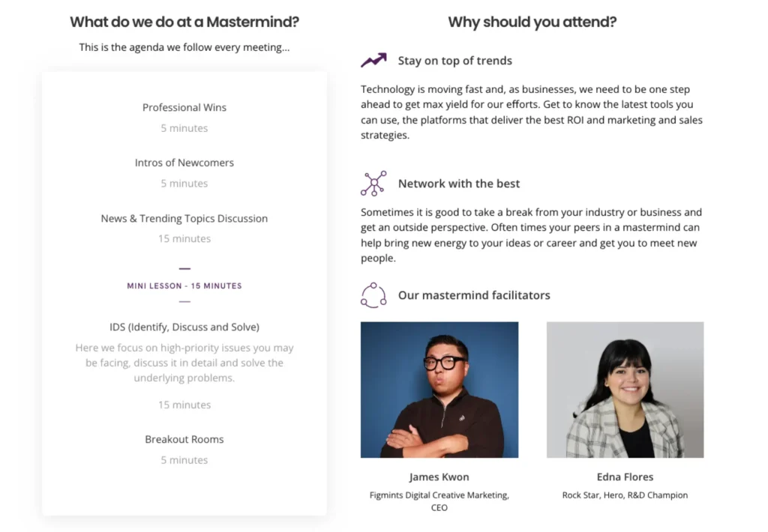Click 'Our mastermind facilitators' heading

[x=474, y=295]
